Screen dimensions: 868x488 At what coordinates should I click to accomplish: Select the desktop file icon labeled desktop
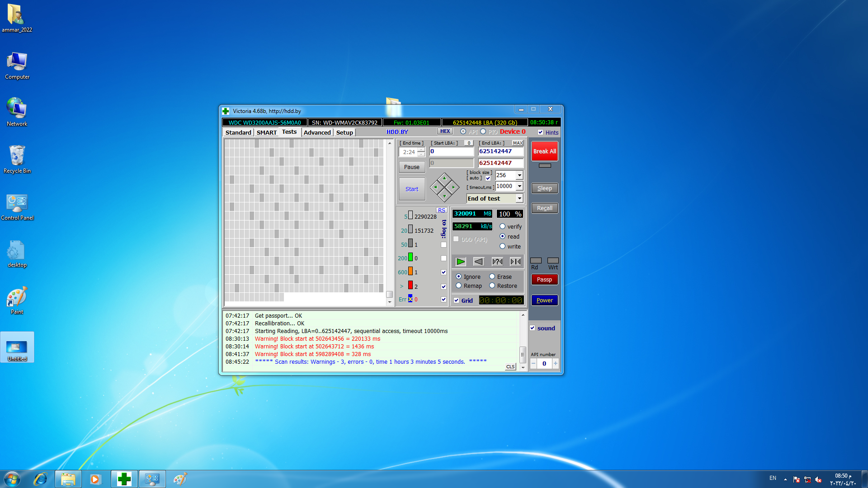[17, 253]
